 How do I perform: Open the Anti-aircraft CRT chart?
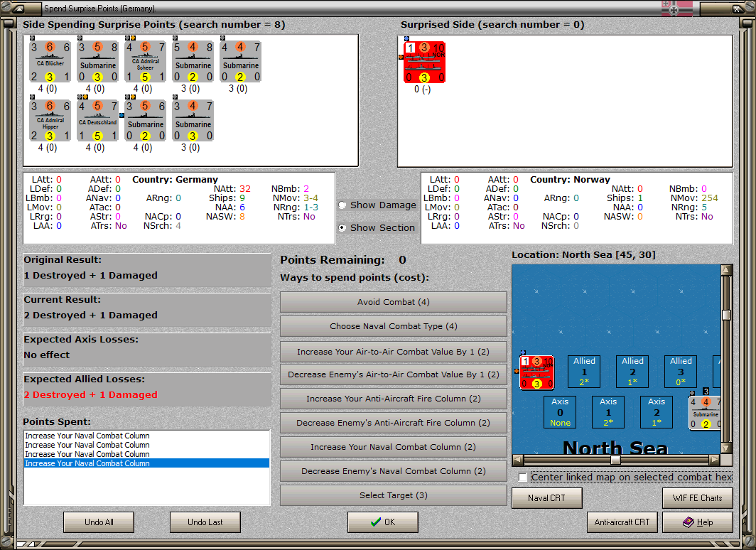tap(622, 522)
